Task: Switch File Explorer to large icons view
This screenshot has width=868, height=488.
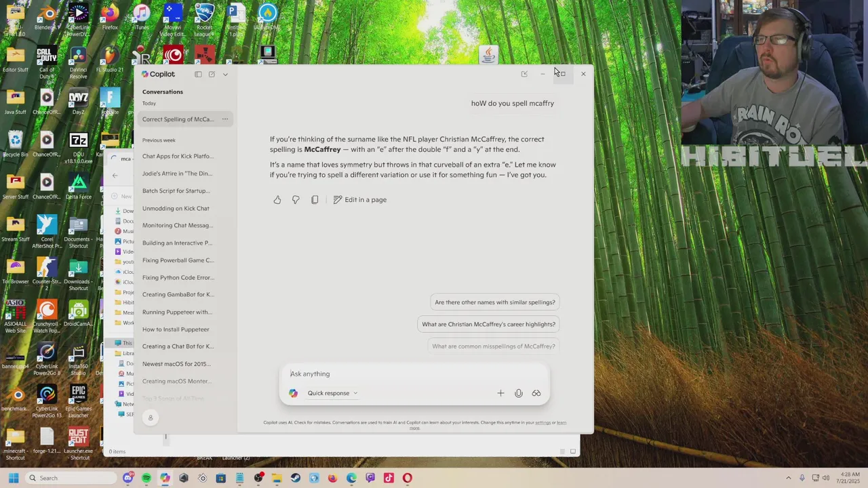Action: coord(573,451)
